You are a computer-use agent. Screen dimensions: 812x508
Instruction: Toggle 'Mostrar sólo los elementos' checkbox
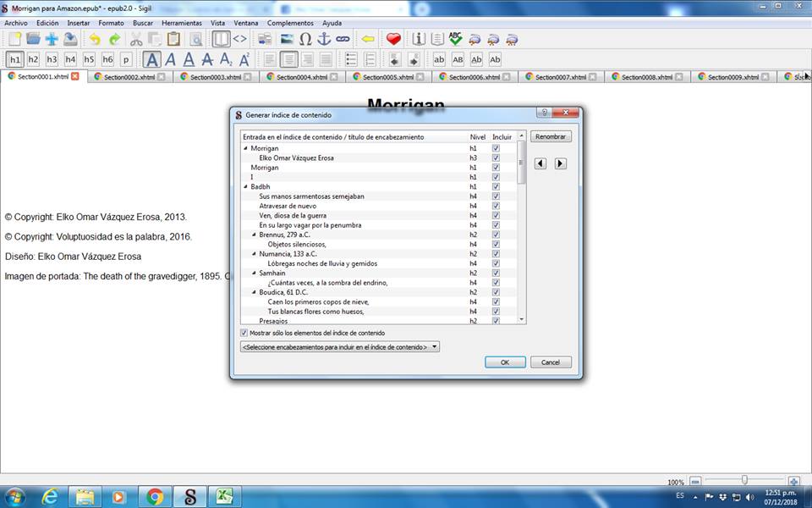click(x=244, y=333)
